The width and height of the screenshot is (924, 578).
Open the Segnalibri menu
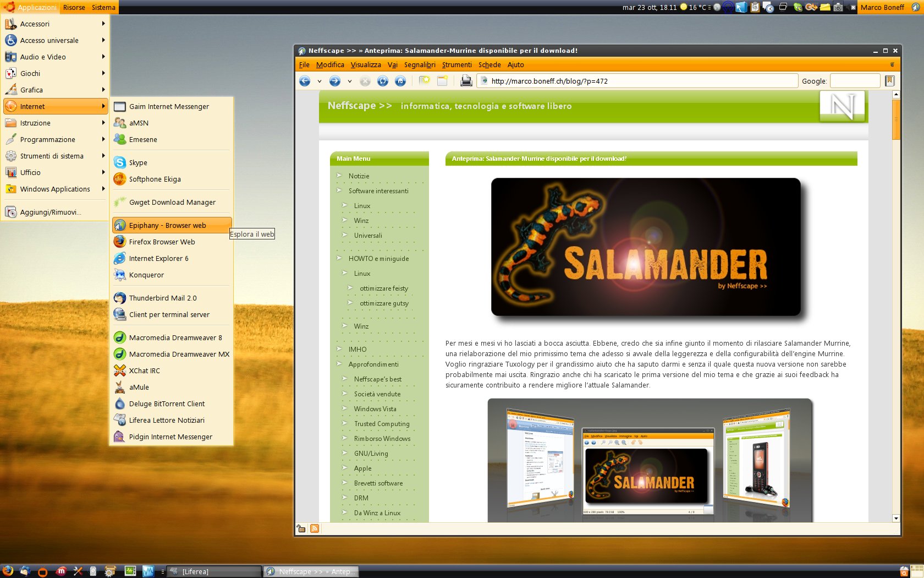point(420,64)
